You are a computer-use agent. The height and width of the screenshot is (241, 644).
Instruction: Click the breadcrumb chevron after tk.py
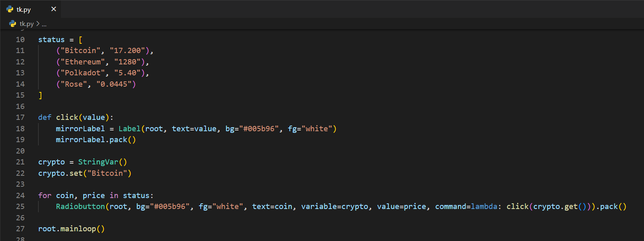point(38,24)
